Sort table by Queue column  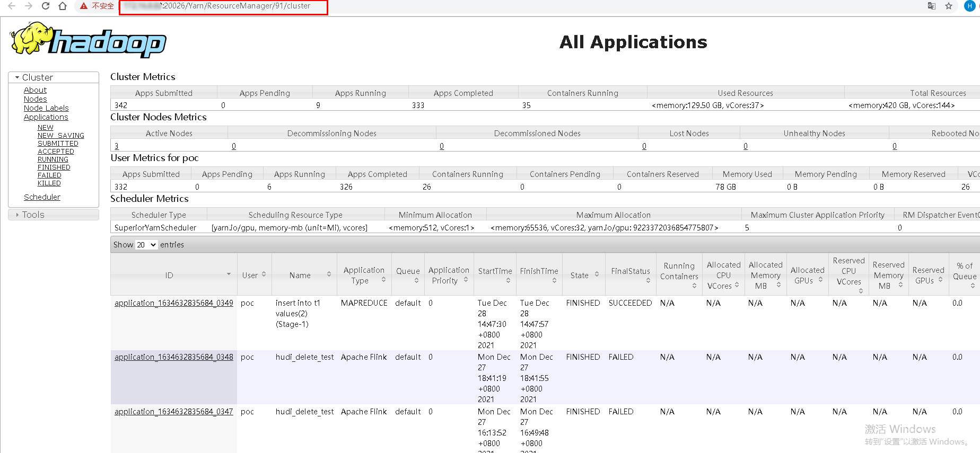click(408, 275)
